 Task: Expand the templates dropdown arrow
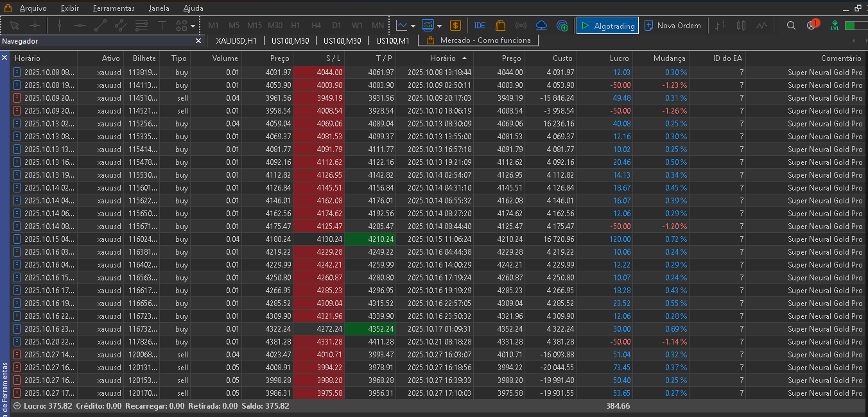(x=439, y=26)
